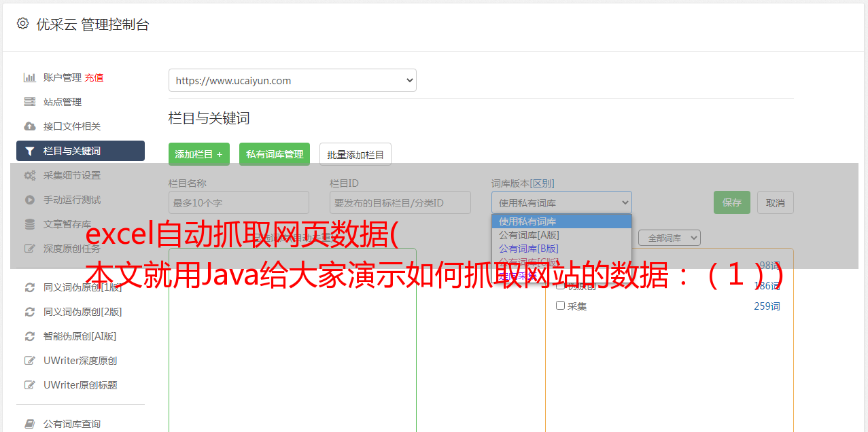Open 智能伪原创[AI版] in sidebar
868x432 pixels.
coord(80,336)
